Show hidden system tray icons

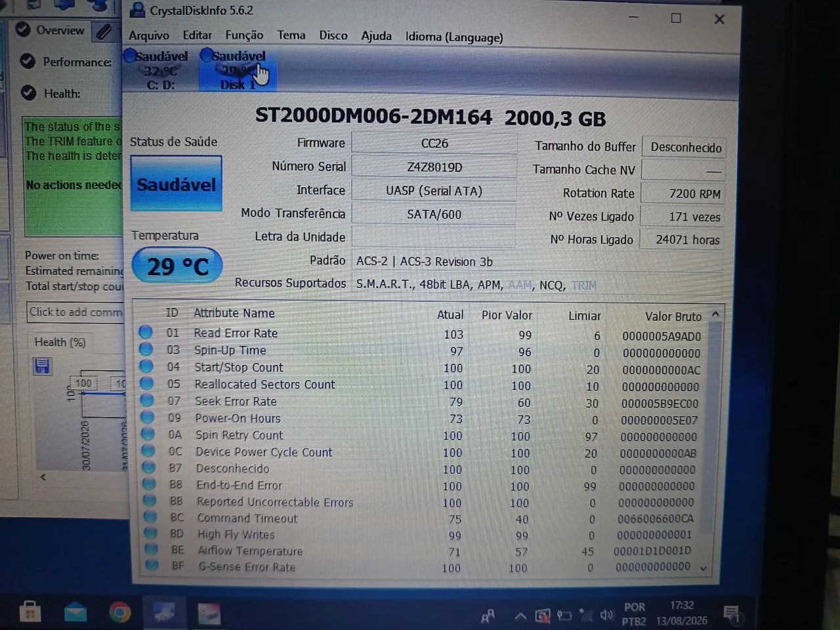coord(520,616)
